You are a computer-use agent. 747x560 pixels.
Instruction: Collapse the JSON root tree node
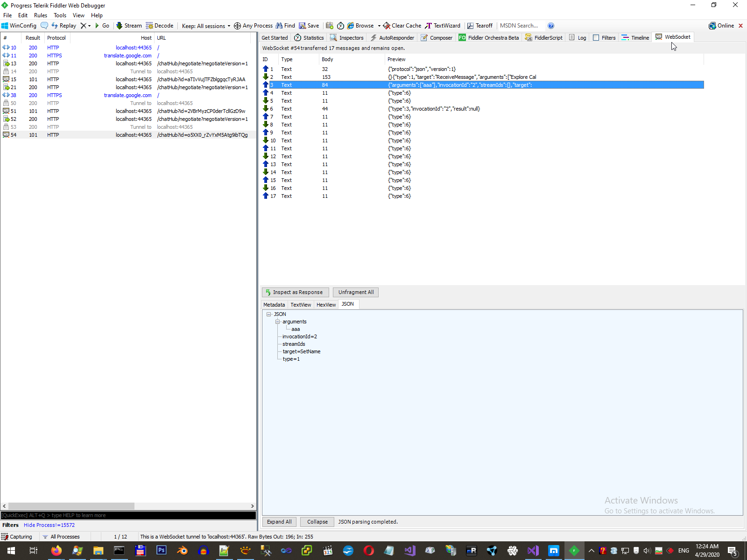pyautogui.click(x=269, y=314)
